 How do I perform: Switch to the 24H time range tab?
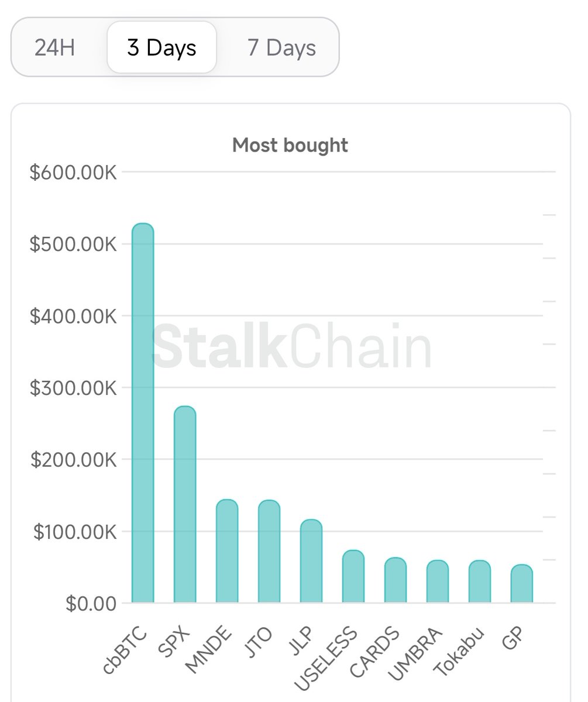[54, 47]
